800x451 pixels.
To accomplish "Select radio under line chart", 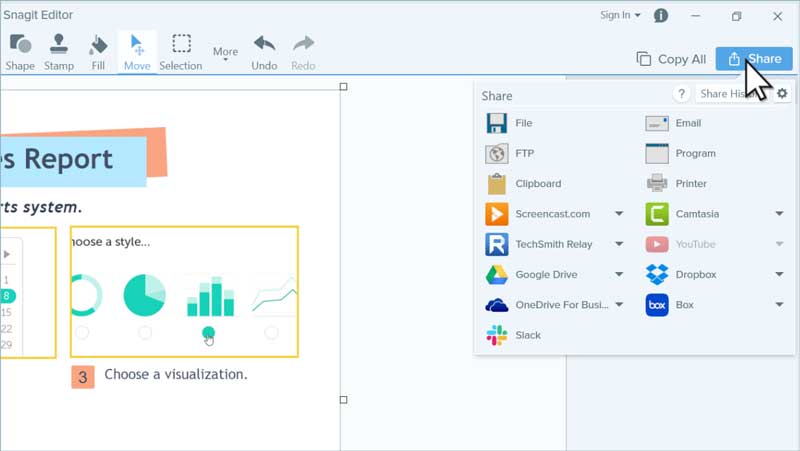I will (271, 333).
